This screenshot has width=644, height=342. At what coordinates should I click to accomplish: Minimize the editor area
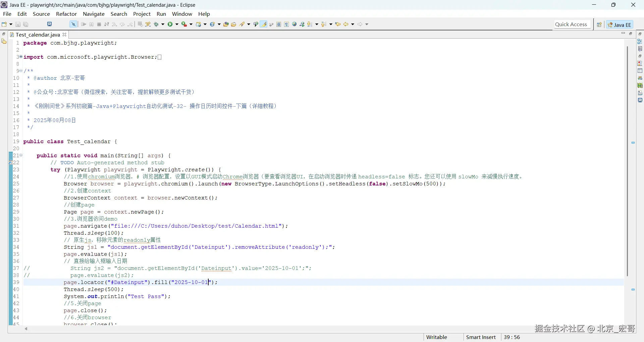coord(623,34)
